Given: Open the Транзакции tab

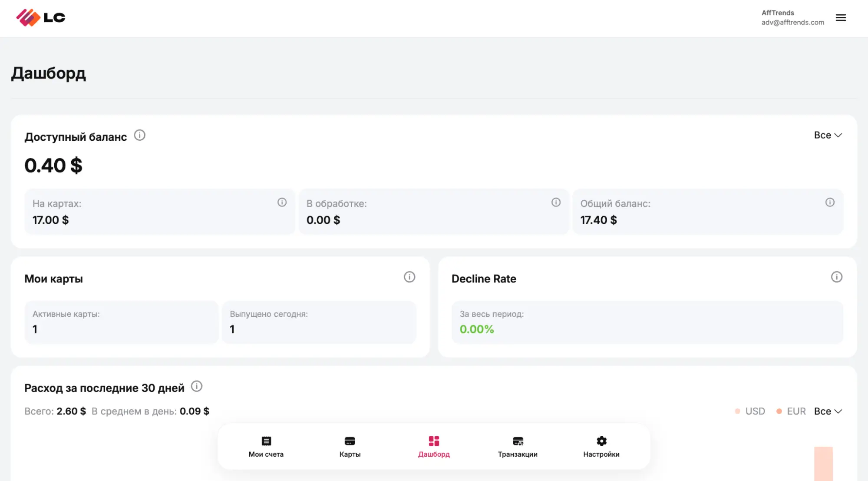Looking at the screenshot, I should click(x=518, y=447).
